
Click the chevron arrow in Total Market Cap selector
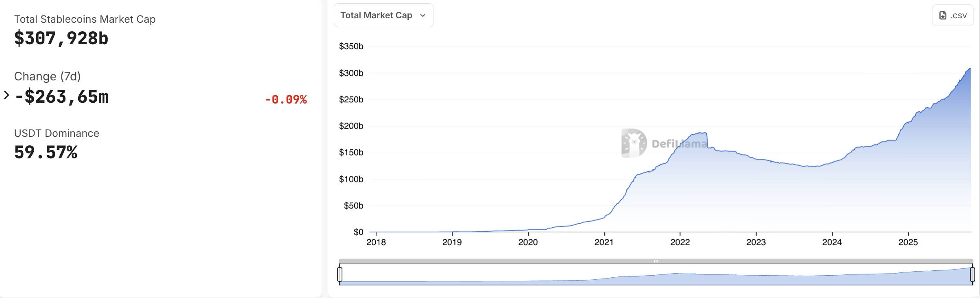point(422,15)
